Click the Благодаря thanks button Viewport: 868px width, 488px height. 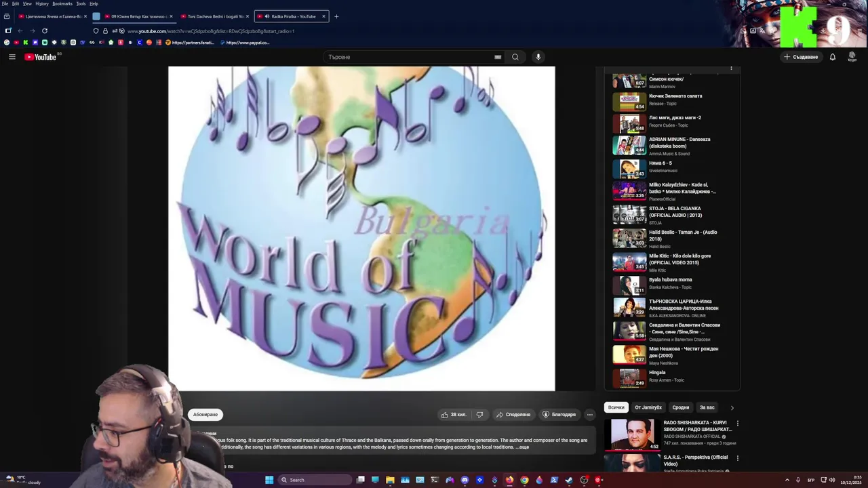point(559,415)
